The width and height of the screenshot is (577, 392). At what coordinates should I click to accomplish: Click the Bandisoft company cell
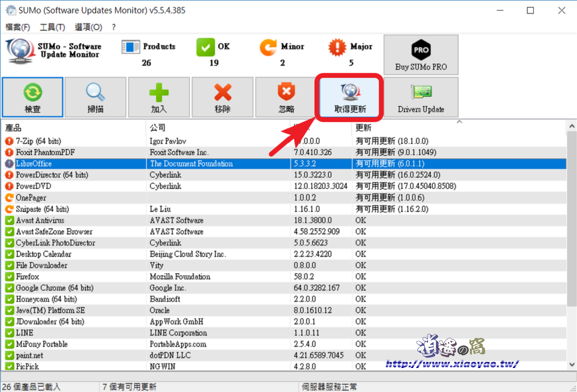point(165,299)
